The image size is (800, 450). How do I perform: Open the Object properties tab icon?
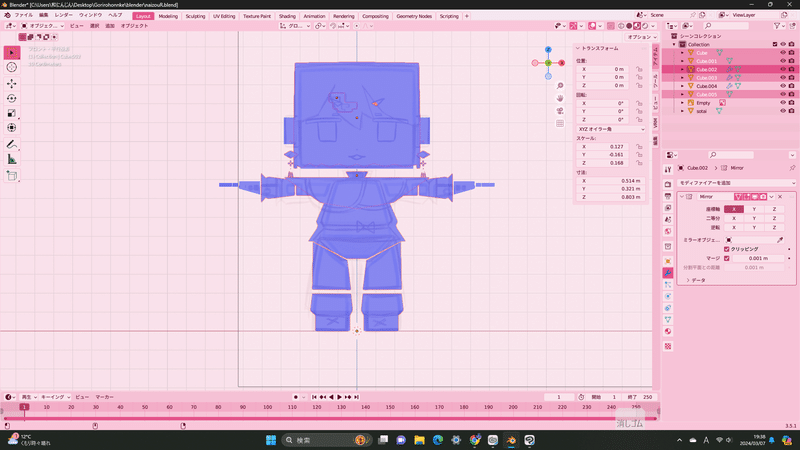[668, 261]
